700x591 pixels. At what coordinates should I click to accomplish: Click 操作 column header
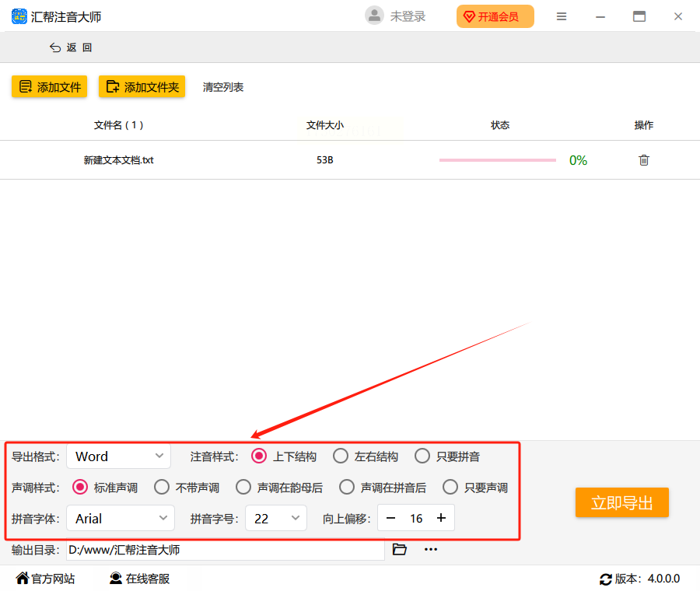click(x=644, y=125)
